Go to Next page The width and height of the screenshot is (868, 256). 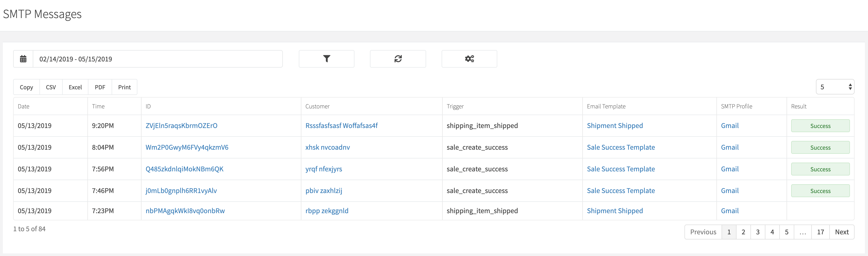[x=842, y=232]
